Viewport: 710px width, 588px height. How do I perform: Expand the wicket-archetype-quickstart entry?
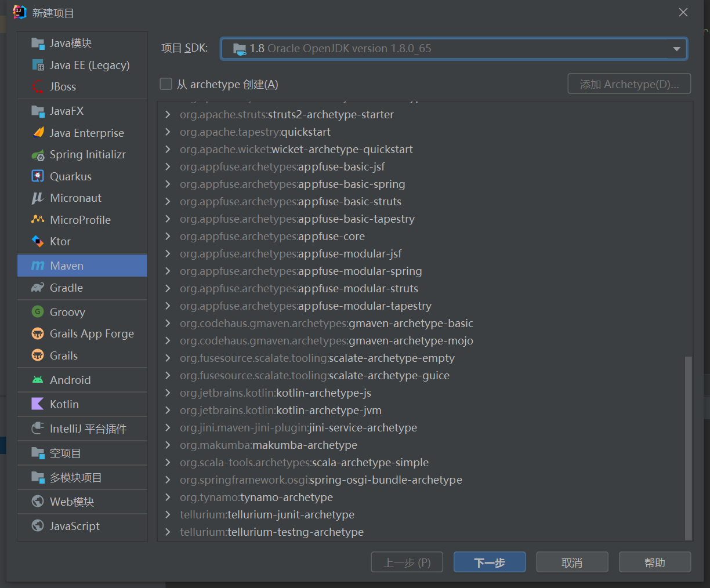coord(168,150)
